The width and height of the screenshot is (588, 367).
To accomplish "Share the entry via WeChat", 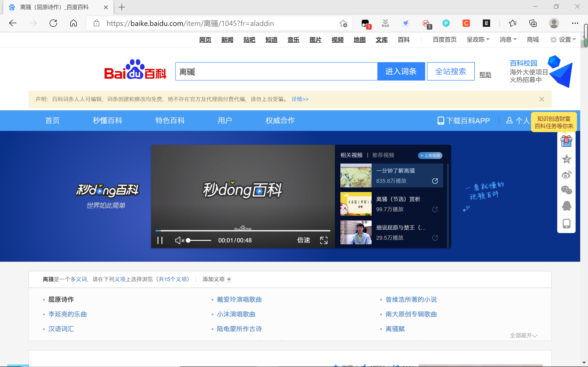I will click(x=567, y=190).
